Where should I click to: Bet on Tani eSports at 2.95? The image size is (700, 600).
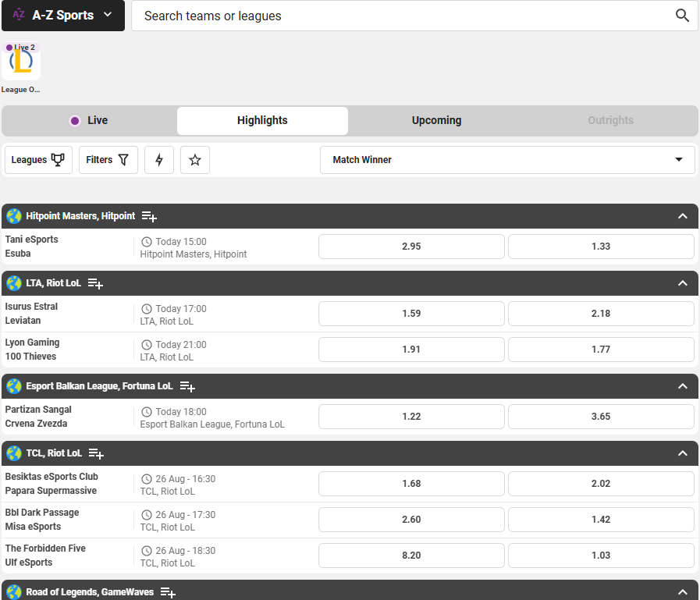pos(411,247)
